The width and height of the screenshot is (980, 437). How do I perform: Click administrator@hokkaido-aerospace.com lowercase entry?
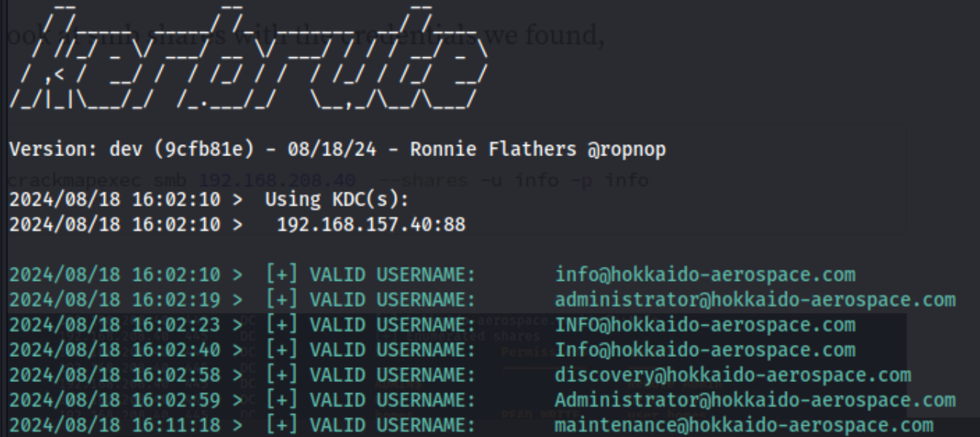click(x=755, y=301)
